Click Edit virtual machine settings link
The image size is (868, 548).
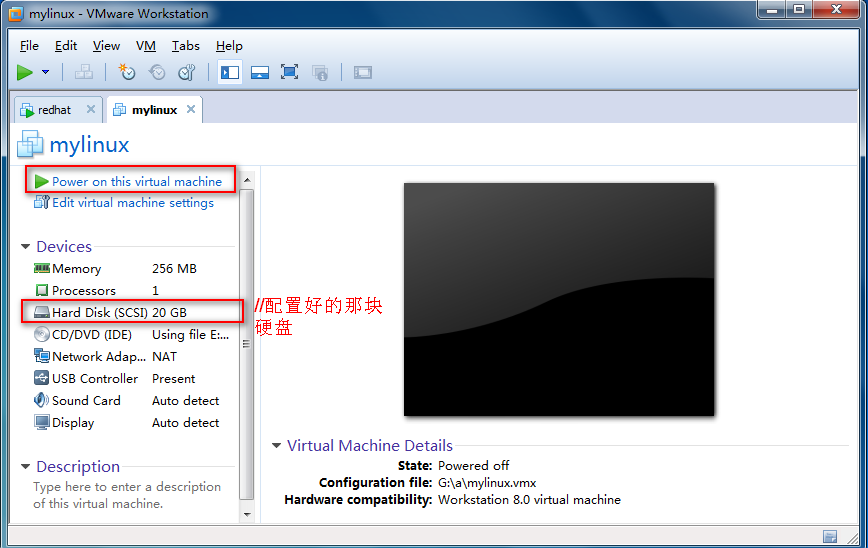coord(133,203)
